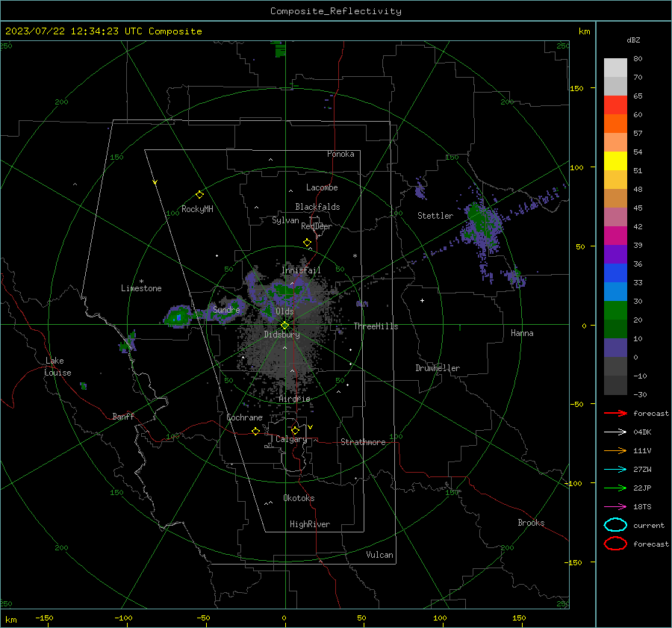The width and height of the screenshot is (672, 628).
Task: Click the yellow diamond marker beside RockyMH
Action: pyautogui.click(x=199, y=195)
